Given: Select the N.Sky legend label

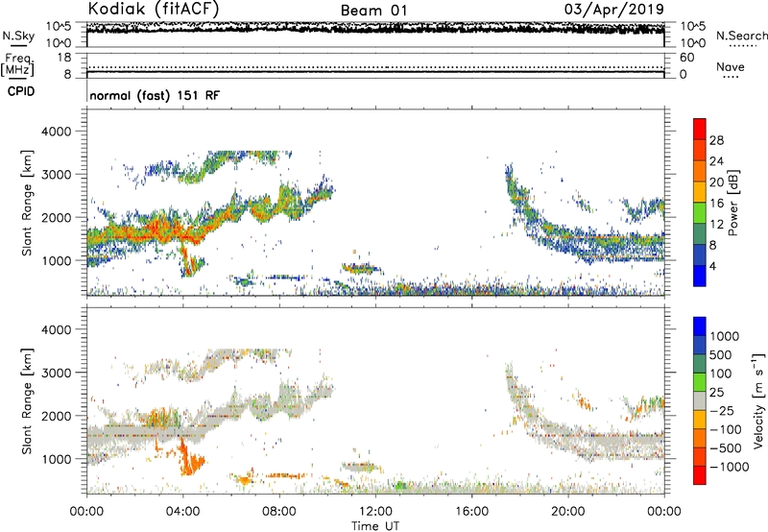Looking at the screenshot, I should pos(18,36).
